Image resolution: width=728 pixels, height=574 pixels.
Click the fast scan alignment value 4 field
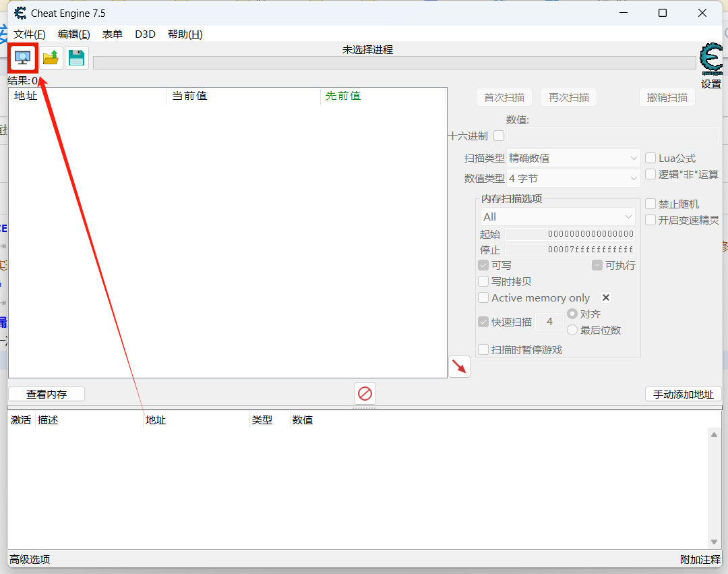pos(550,322)
